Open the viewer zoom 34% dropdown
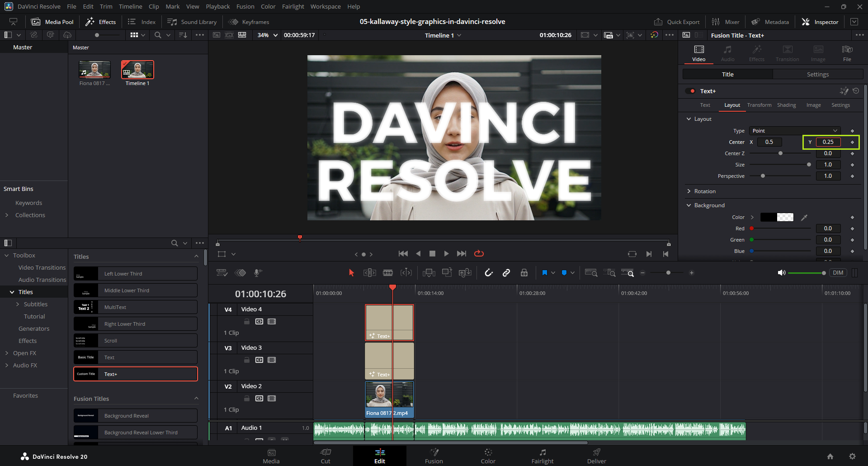The height and width of the screenshot is (466, 868). tap(268, 35)
